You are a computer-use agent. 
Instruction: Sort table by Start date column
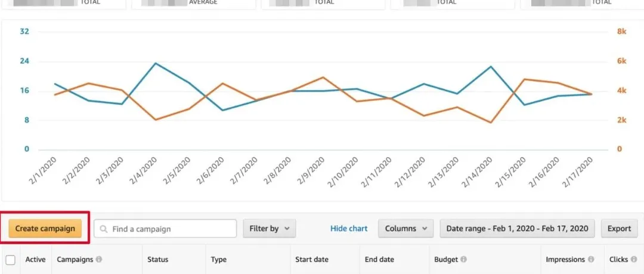tap(312, 260)
